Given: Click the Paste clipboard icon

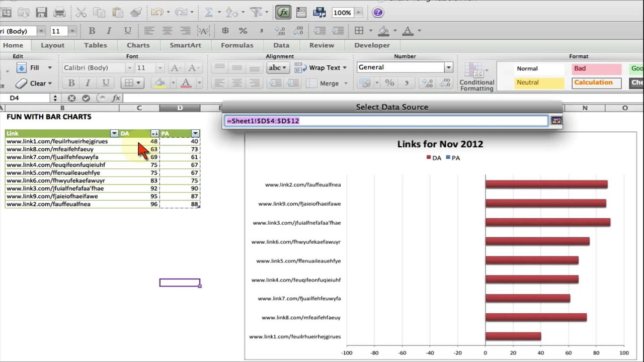Looking at the screenshot, I should pos(118,13).
